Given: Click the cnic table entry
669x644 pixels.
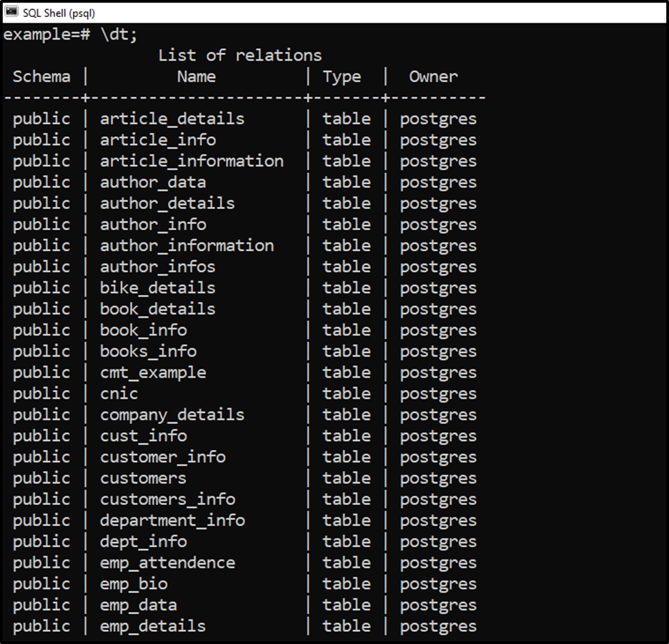Looking at the screenshot, I should 119,394.
